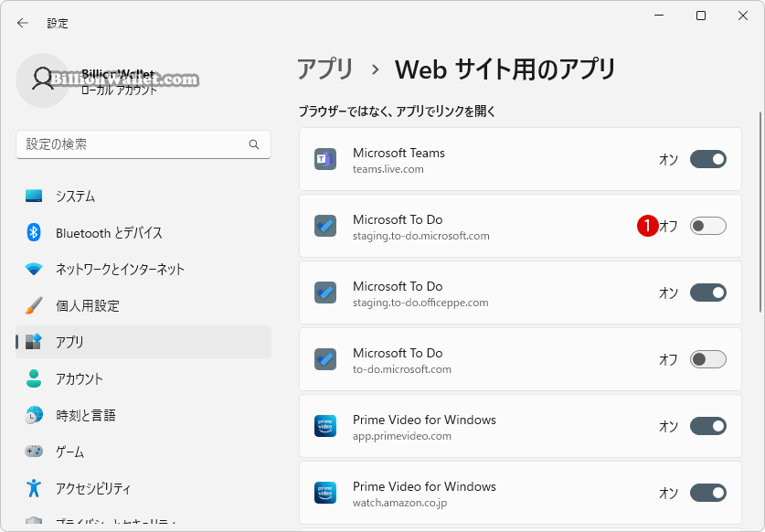Click staging.to-do.officeppe.com text

coord(420,303)
